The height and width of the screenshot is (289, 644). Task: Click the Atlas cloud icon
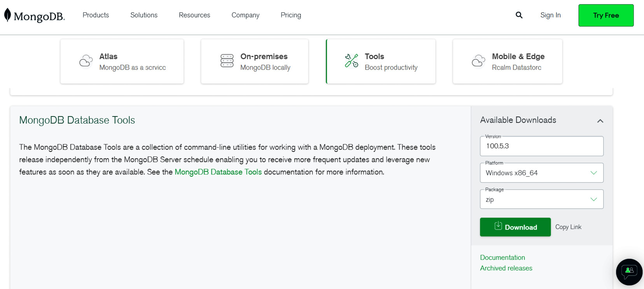pos(86,61)
